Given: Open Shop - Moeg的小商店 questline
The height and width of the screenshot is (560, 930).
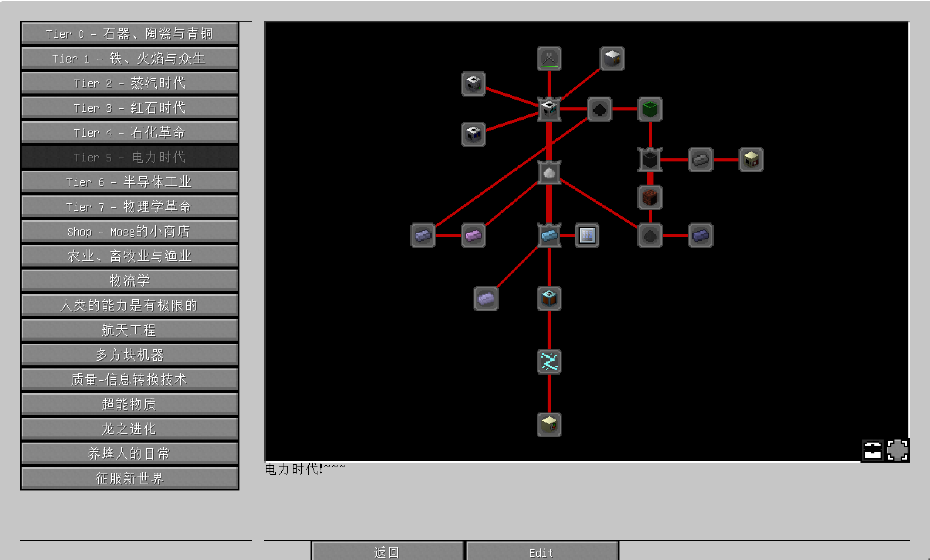Looking at the screenshot, I should pos(129,231).
